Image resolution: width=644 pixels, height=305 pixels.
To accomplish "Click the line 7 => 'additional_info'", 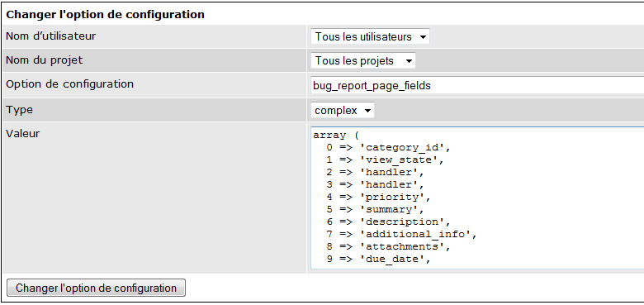I will tap(402, 234).
